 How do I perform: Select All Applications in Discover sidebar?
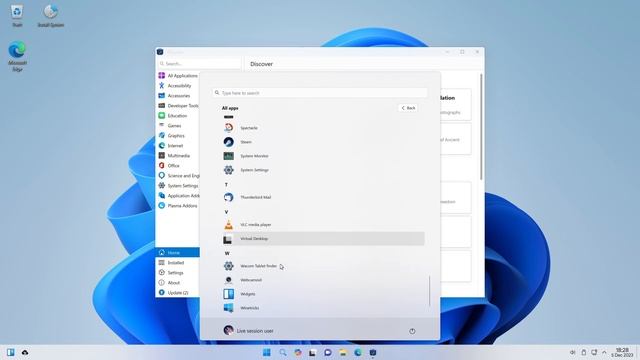178,76
